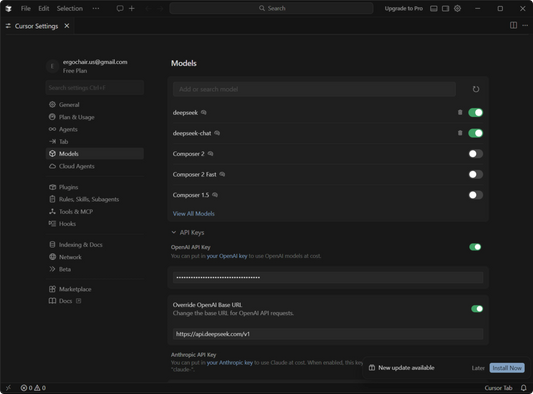Delete the deepseek model with trash icon
The width and height of the screenshot is (533, 394).
click(460, 112)
